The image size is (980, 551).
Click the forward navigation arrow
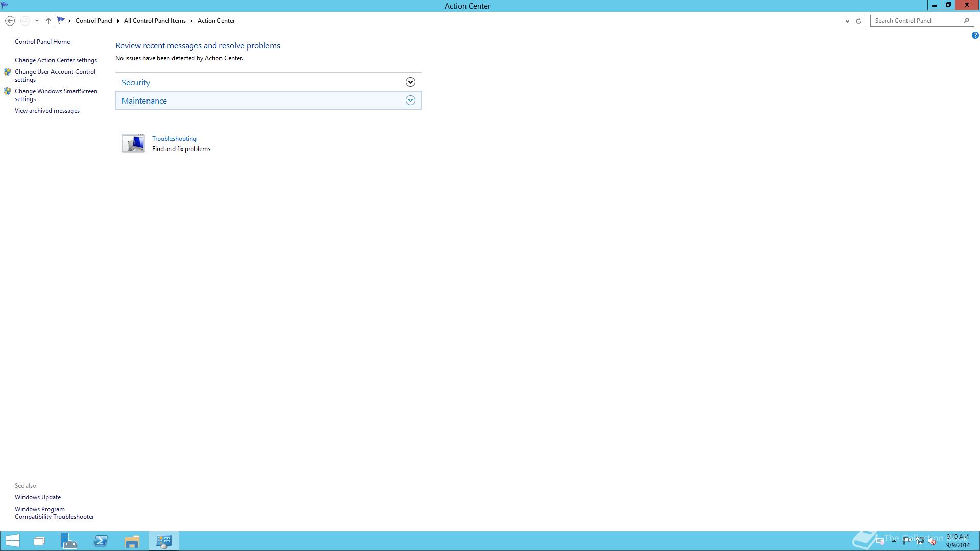24,21
